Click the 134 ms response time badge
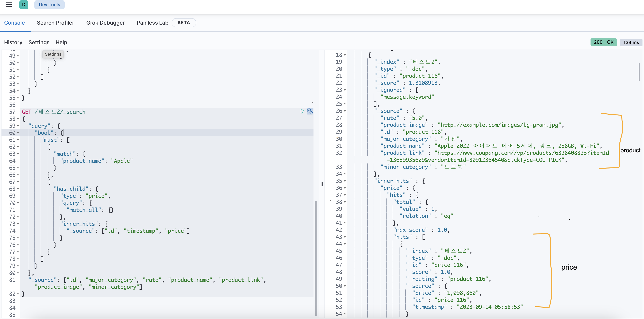 pos(631,43)
